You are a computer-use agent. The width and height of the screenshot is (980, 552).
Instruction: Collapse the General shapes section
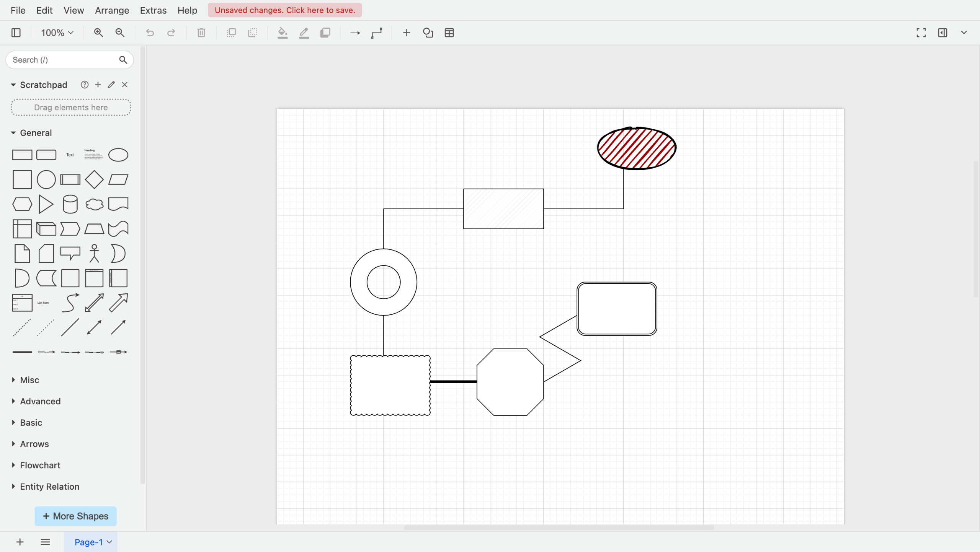(x=36, y=133)
